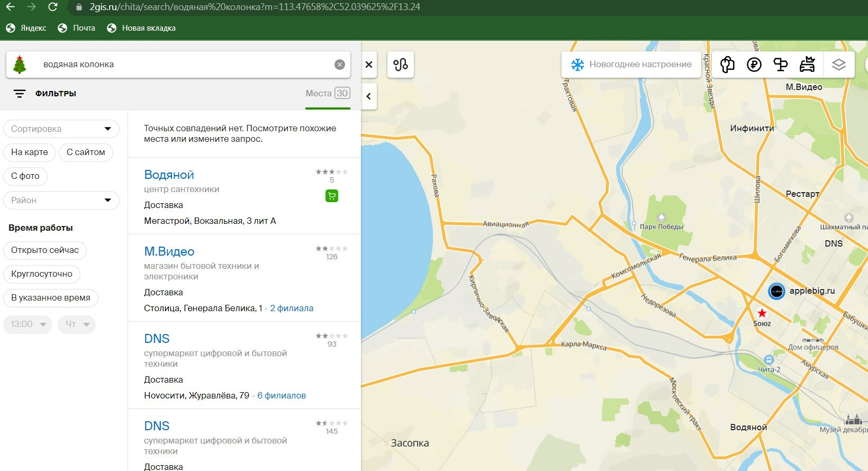This screenshot has height=471, width=868.
Task: Open the Почта bookmark
Action: tap(77, 28)
